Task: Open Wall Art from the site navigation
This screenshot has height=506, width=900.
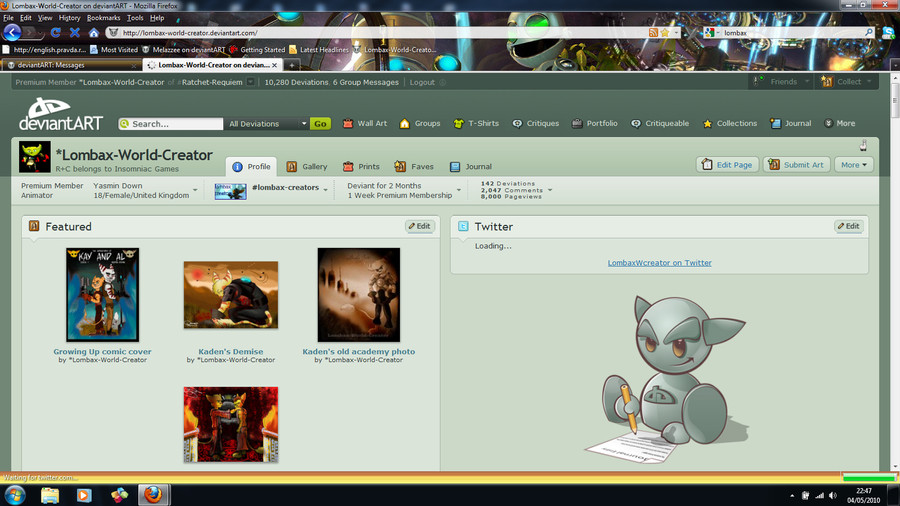Action: 365,123
